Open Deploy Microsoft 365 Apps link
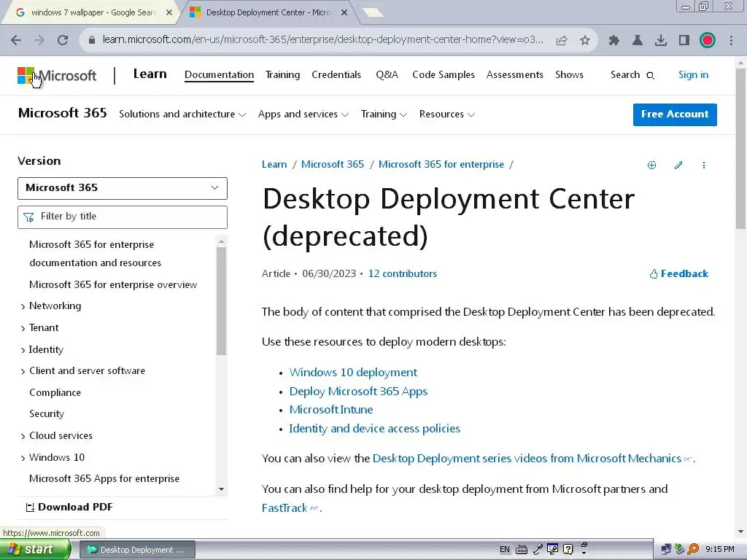The width and height of the screenshot is (747, 560). coord(358,392)
